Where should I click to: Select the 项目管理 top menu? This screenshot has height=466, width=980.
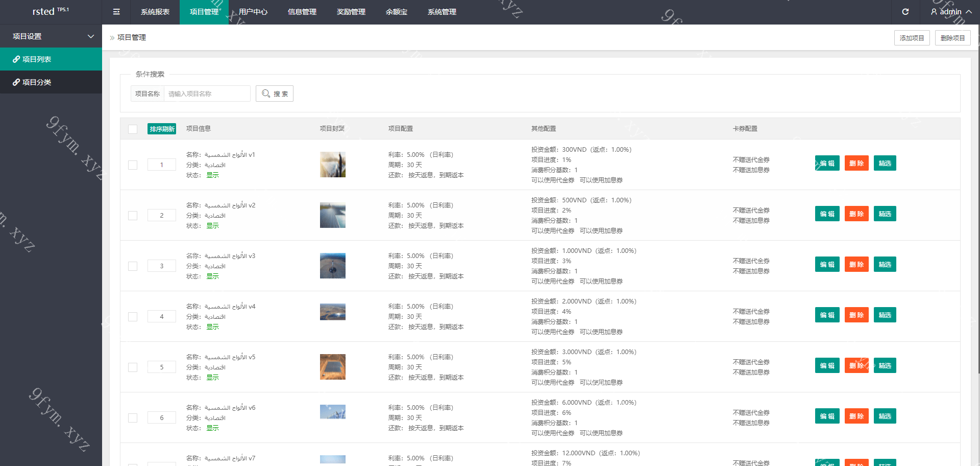click(204, 12)
